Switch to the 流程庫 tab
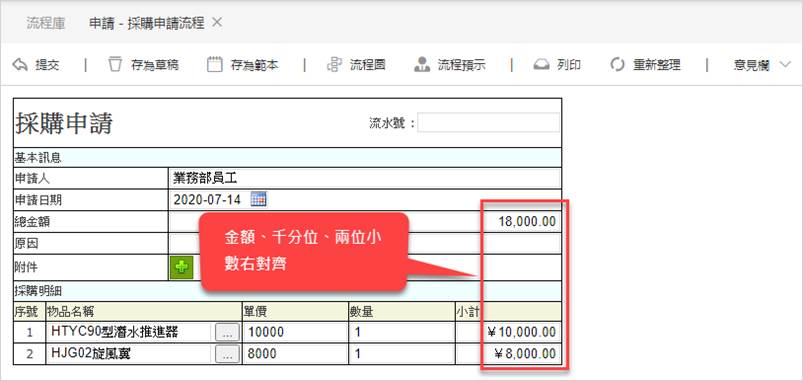Screen dimensions: 803x381 point(46,24)
